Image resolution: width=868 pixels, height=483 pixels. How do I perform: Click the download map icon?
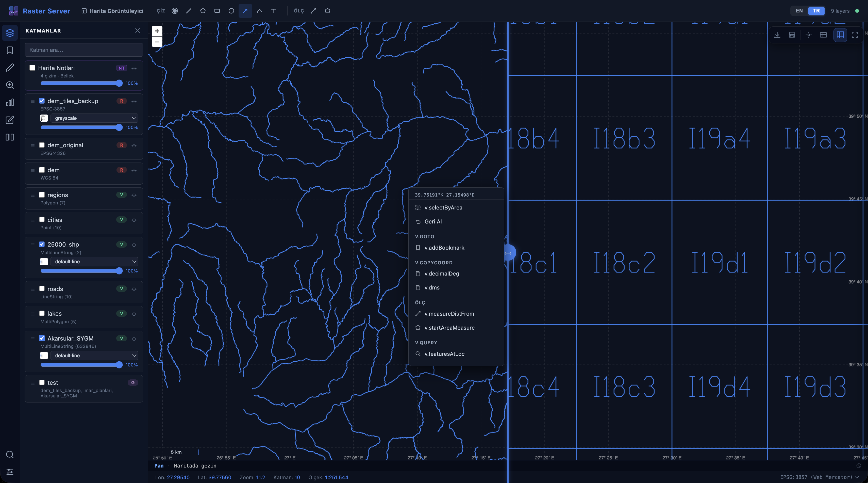pos(777,35)
